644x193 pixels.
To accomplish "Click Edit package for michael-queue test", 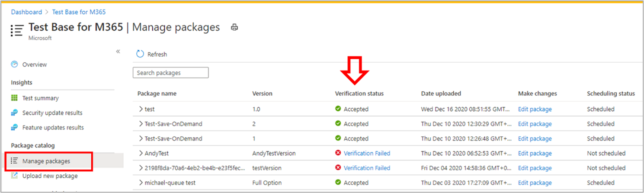I will pyautogui.click(x=535, y=183).
